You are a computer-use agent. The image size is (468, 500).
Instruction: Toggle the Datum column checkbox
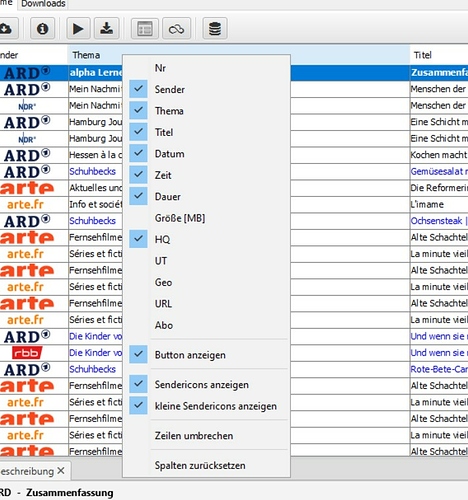click(x=138, y=153)
